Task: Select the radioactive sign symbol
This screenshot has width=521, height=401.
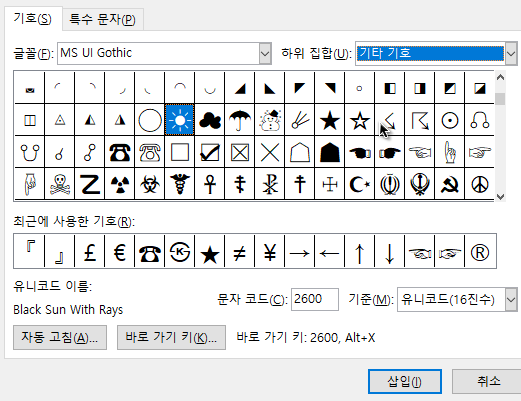Action: (x=120, y=184)
